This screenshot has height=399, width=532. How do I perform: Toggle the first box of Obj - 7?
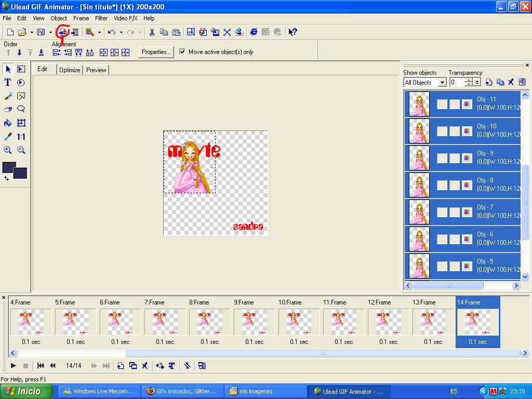[442, 212]
